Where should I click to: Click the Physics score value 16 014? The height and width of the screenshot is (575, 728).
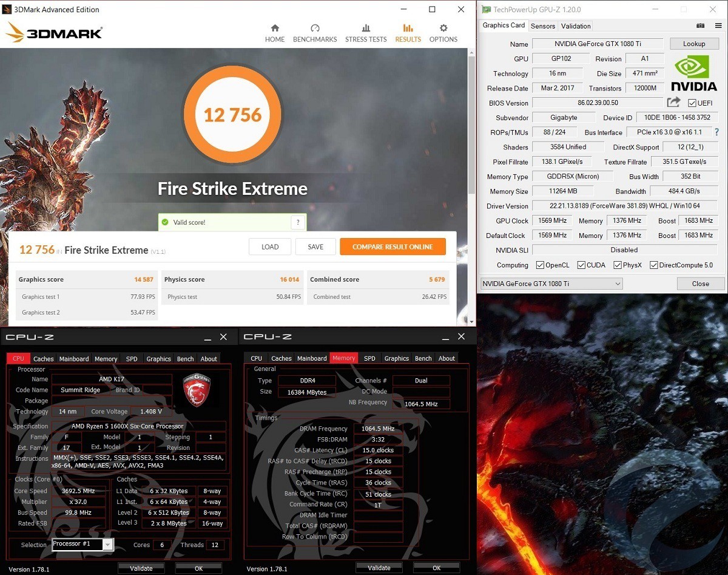[x=289, y=279]
